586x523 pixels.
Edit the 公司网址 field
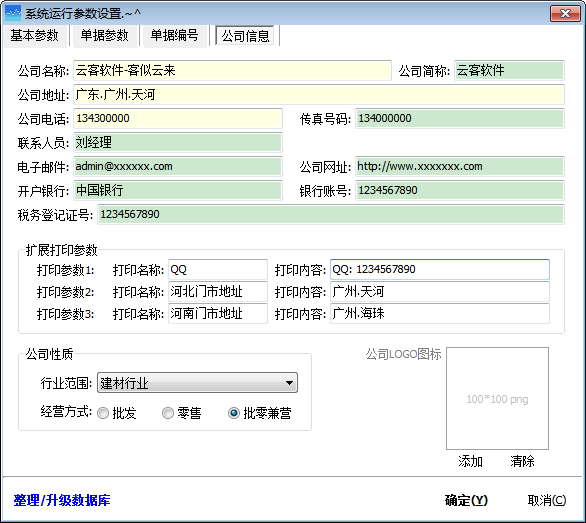click(460, 166)
